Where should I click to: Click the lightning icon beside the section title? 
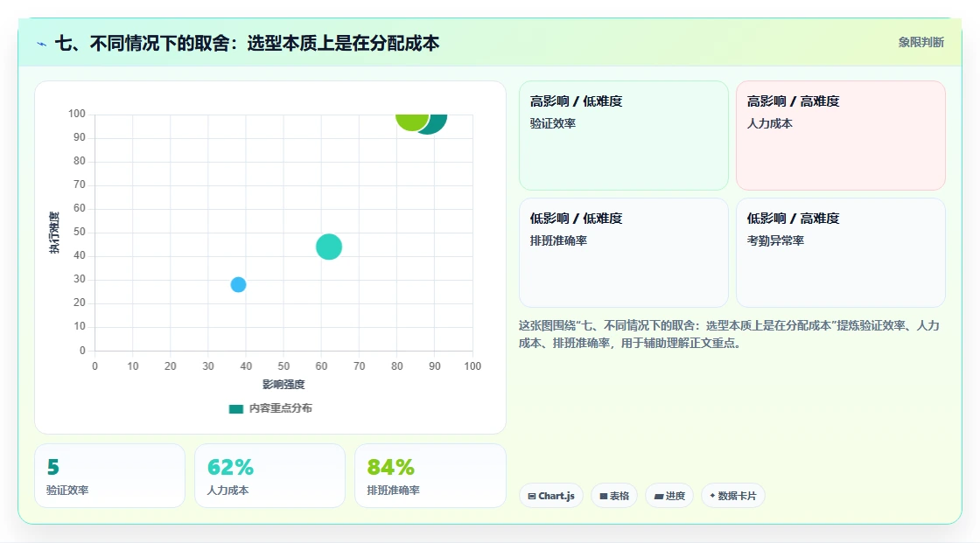tap(42, 44)
